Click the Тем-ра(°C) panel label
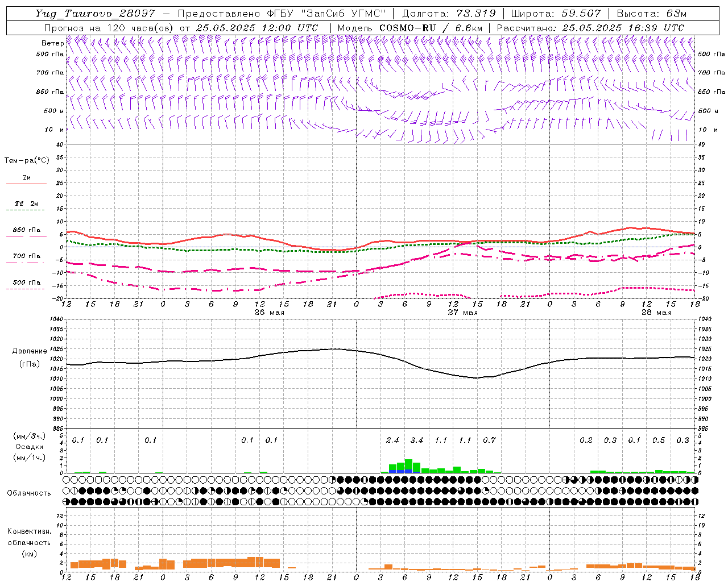 pos(27,161)
